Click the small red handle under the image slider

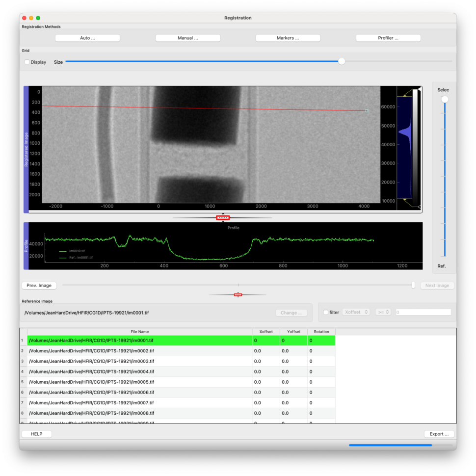pos(238,294)
